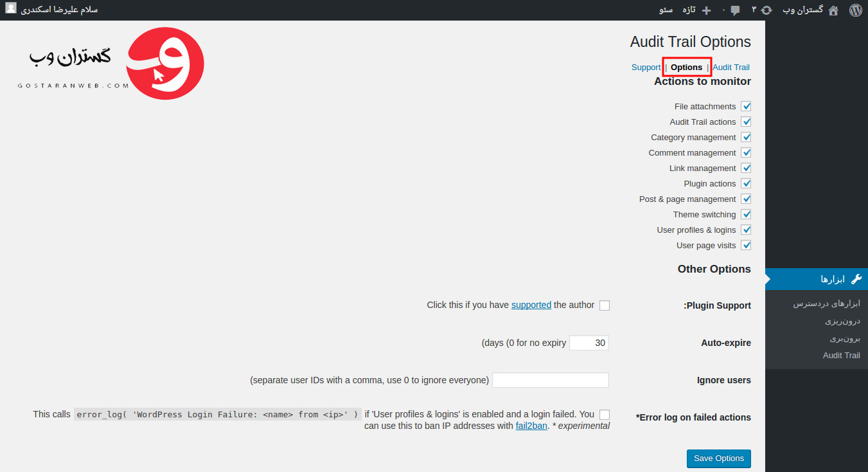Select the Options tab
The width and height of the screenshot is (868, 472).
pos(687,68)
